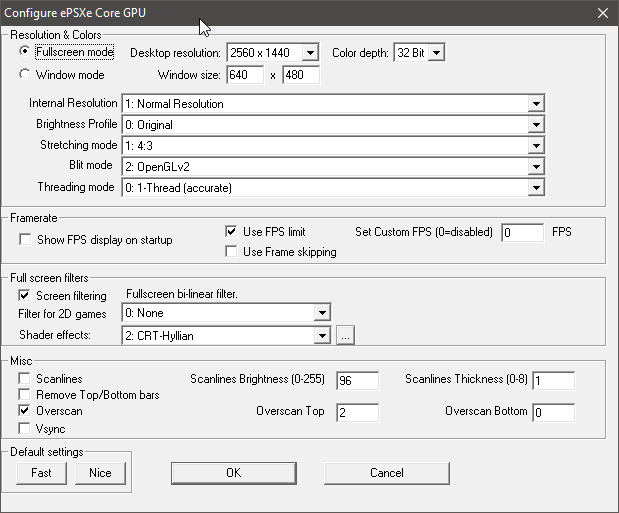619x513 pixels.
Task: Click the 'Internal Resolution' label
Action: pyautogui.click(x=73, y=103)
